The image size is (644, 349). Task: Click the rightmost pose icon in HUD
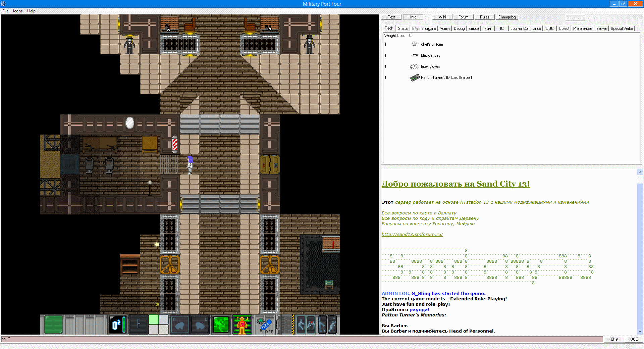(332, 325)
